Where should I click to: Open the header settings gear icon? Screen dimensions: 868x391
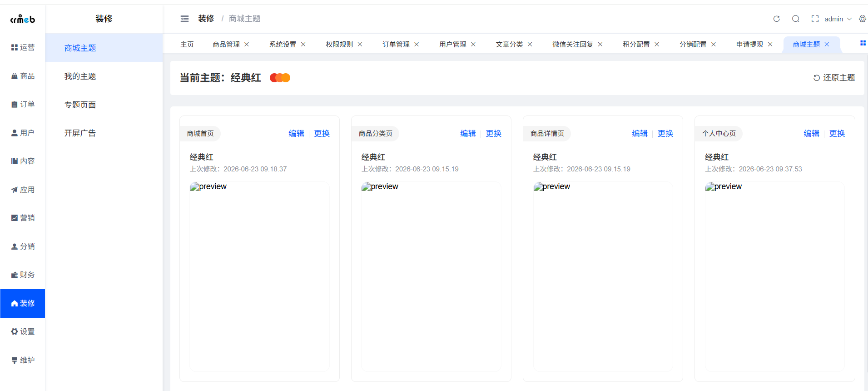863,19
